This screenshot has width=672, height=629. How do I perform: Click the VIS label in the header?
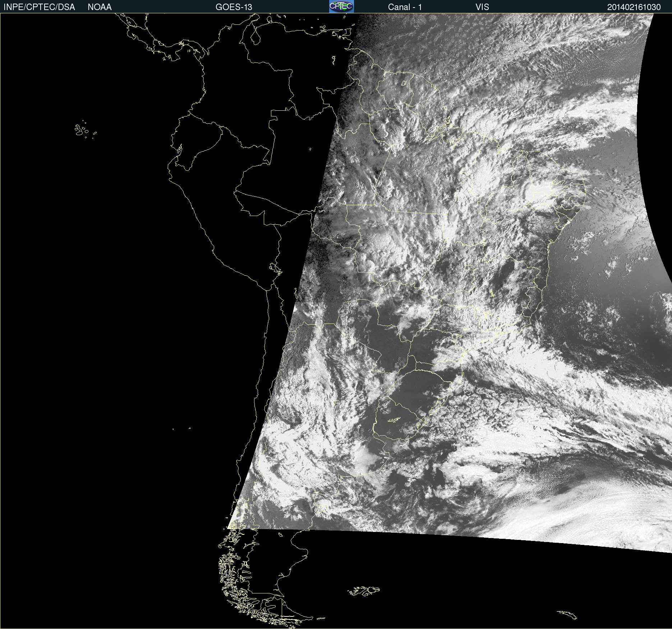click(x=482, y=7)
